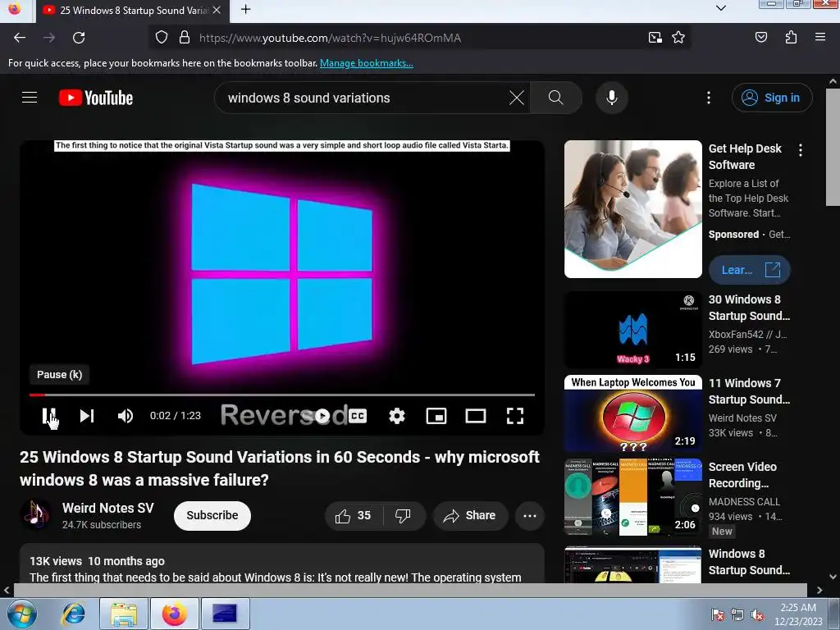The image size is (840, 630).
Task: Skip to the next video
Action: click(87, 416)
